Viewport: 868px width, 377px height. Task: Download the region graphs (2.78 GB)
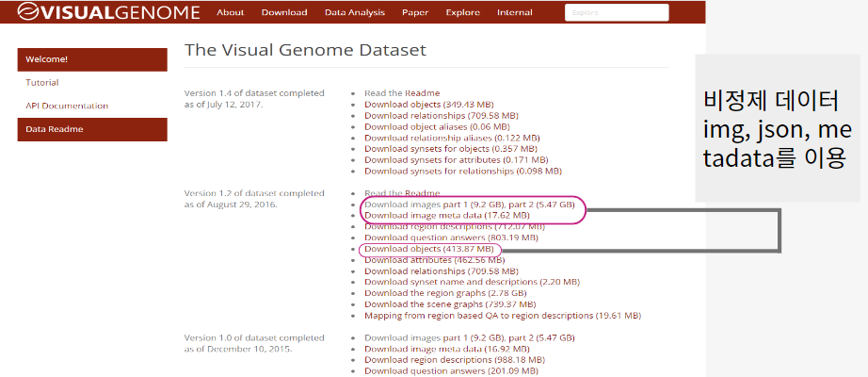click(445, 293)
